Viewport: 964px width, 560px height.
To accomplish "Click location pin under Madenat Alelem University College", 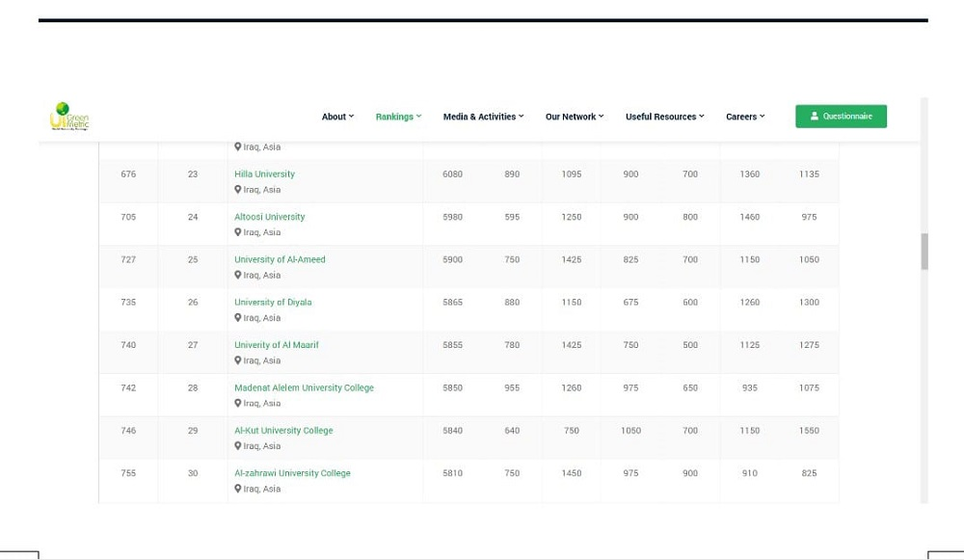I will 238,403.
